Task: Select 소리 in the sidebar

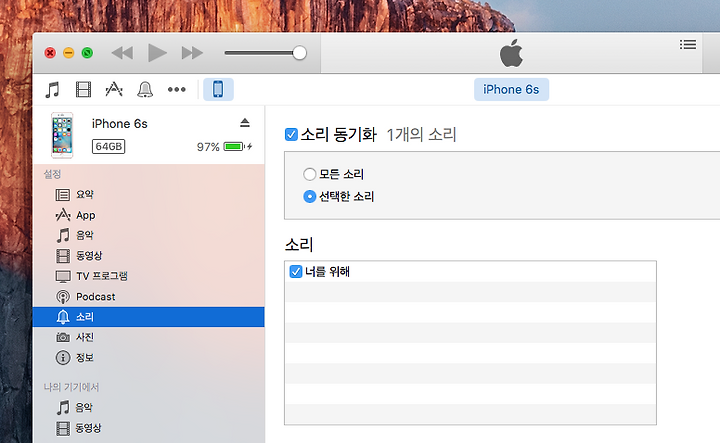Action: point(148,317)
